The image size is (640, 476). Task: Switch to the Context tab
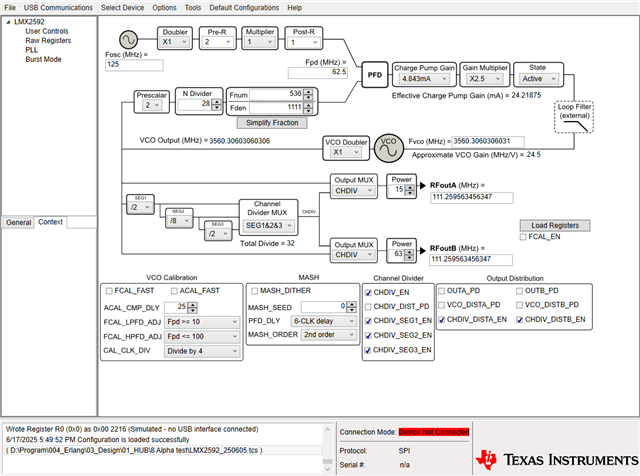click(x=50, y=222)
